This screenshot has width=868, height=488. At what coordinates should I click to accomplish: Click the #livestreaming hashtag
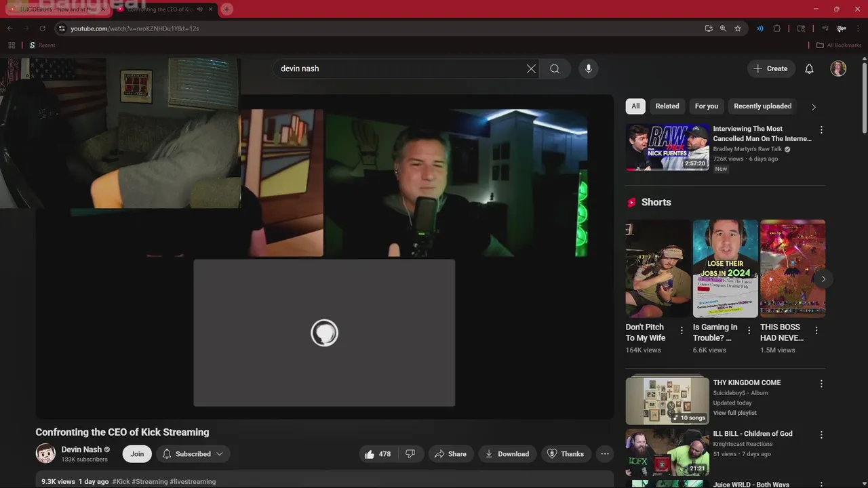point(193,482)
